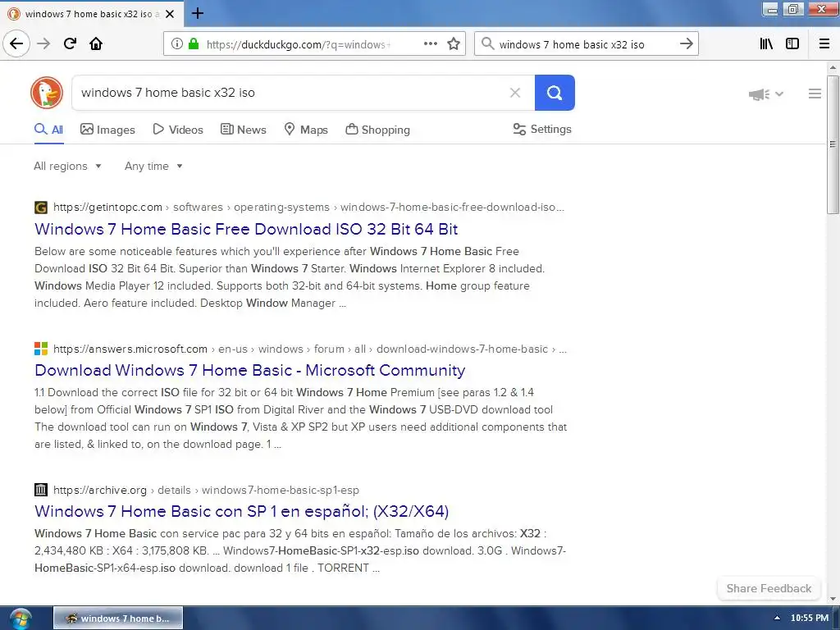
Task: Switch to Images results
Action: point(107,130)
